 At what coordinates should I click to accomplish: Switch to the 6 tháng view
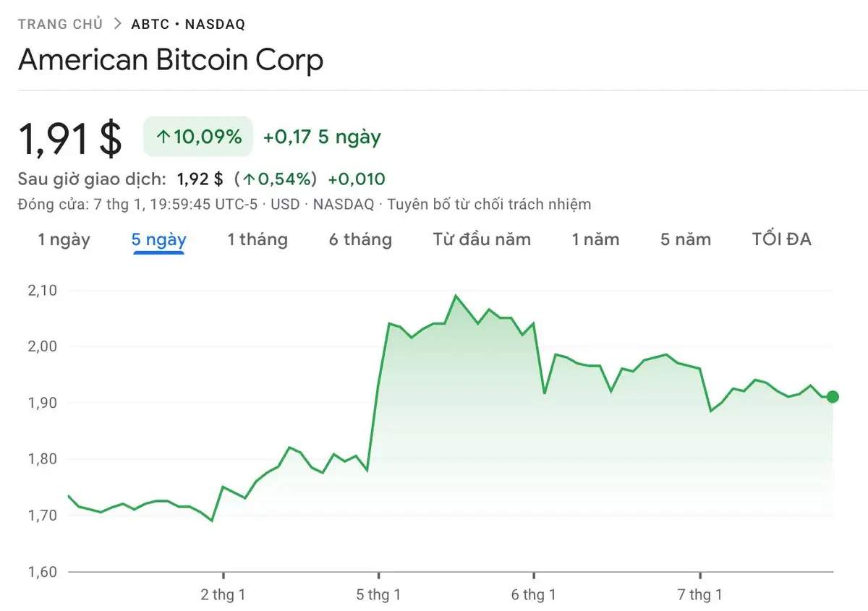click(x=359, y=239)
